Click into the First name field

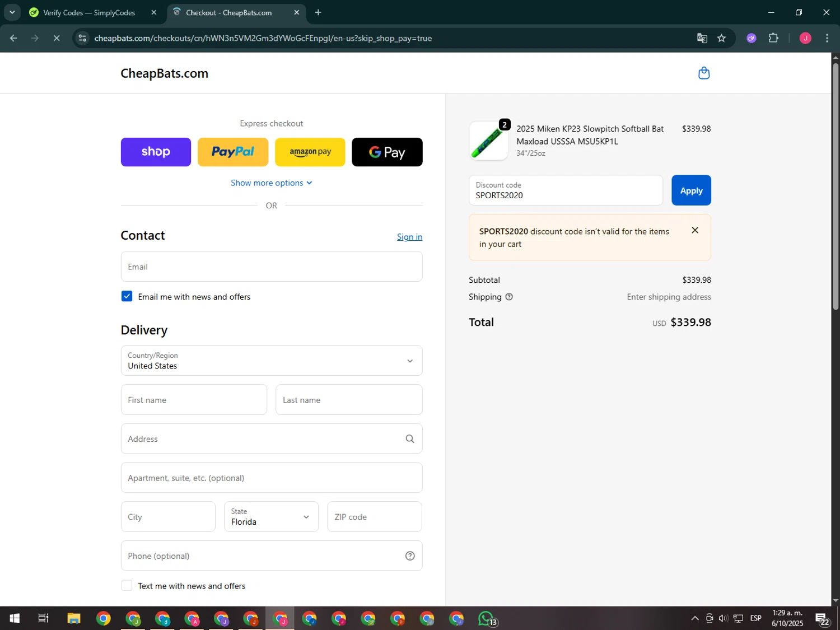coord(194,400)
